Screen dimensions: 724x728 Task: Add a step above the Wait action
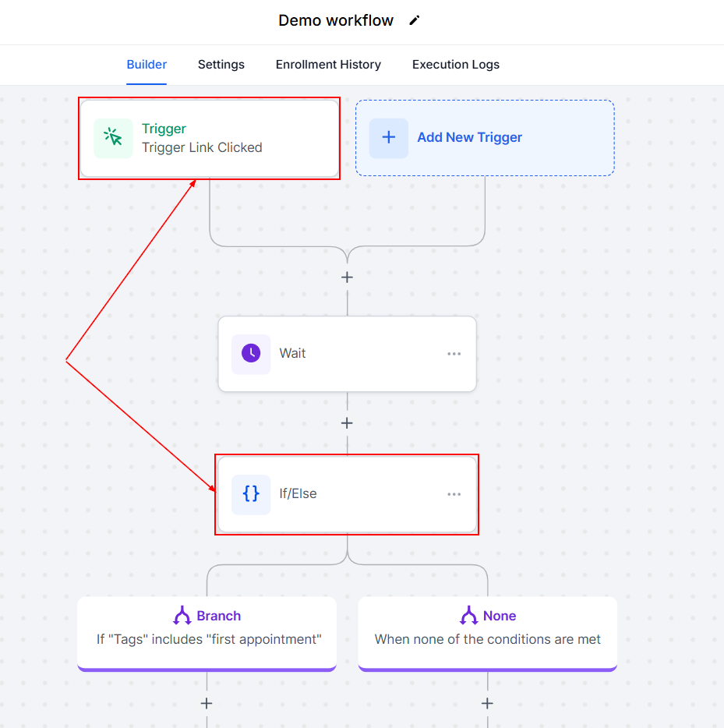pos(348,277)
